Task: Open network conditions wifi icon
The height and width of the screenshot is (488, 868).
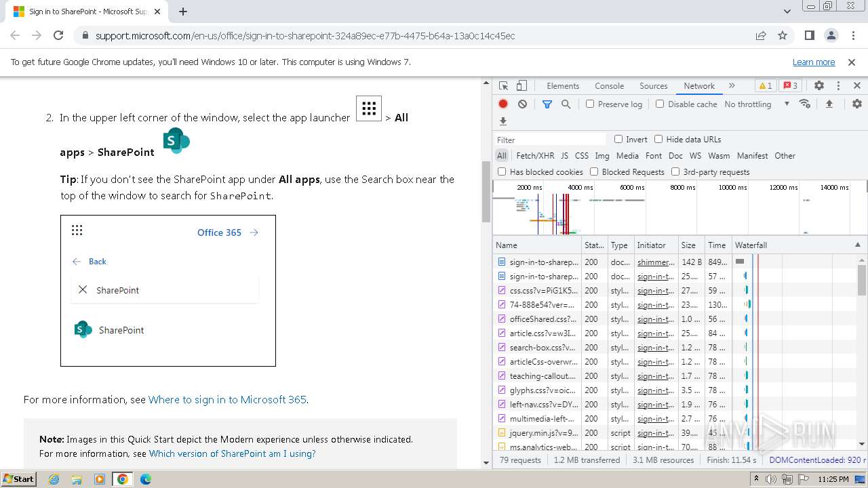Action: (805, 104)
